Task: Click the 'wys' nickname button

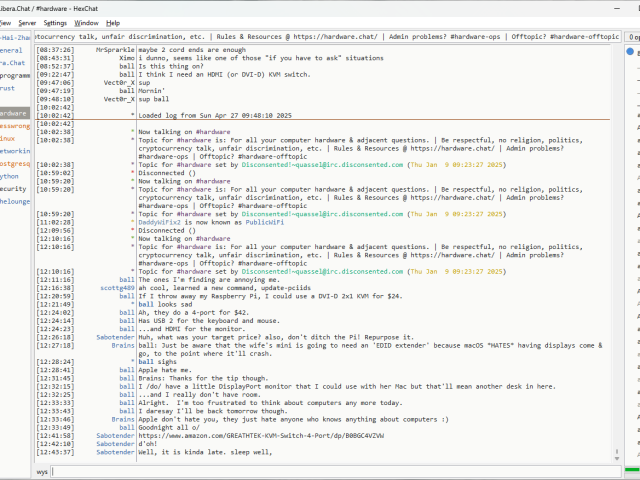Action: [42, 470]
